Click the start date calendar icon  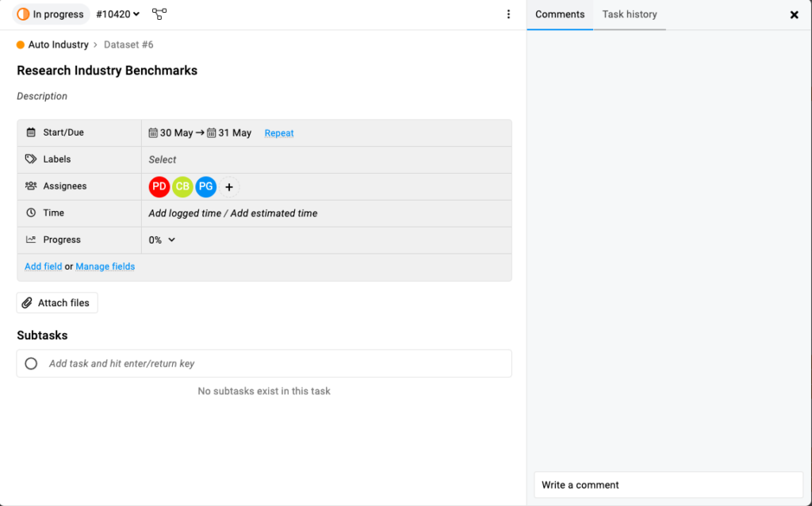pyautogui.click(x=153, y=133)
